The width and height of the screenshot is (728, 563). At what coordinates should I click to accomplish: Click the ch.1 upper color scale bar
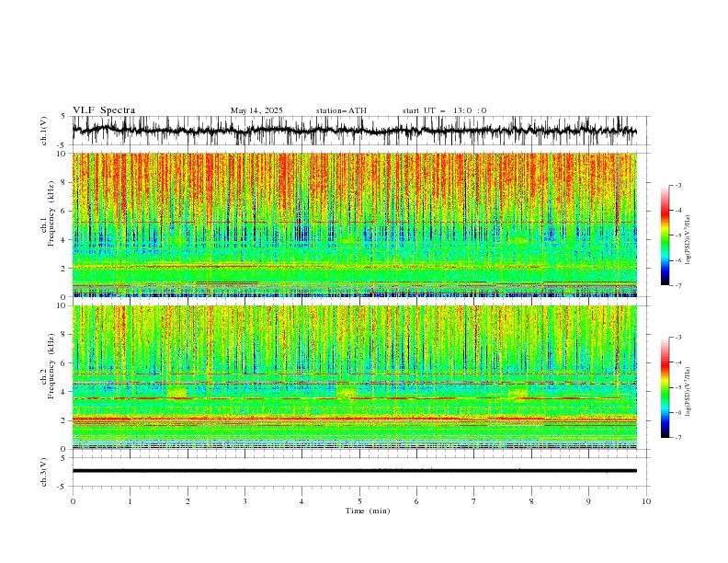pos(665,236)
